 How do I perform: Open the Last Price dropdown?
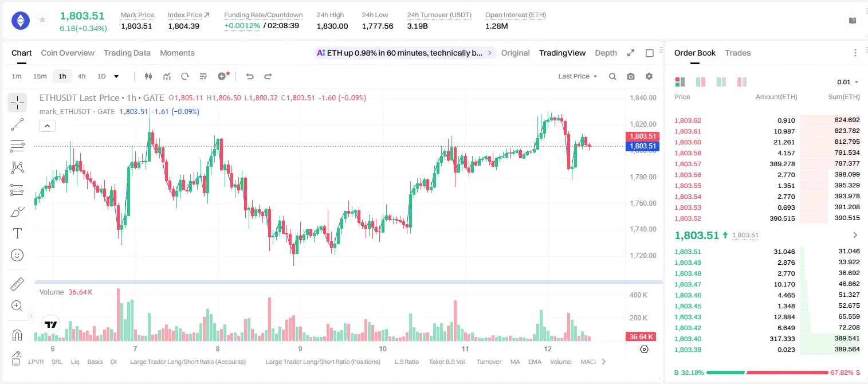click(578, 76)
